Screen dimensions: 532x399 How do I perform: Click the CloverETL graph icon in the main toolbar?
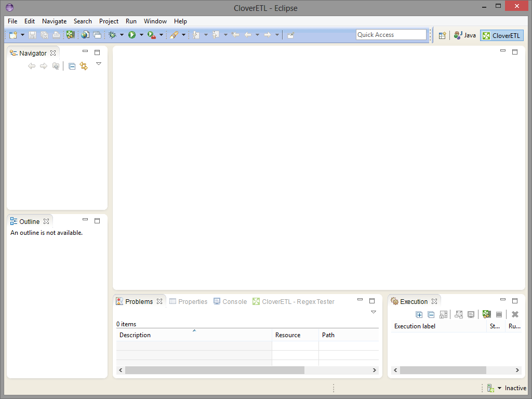[70, 35]
